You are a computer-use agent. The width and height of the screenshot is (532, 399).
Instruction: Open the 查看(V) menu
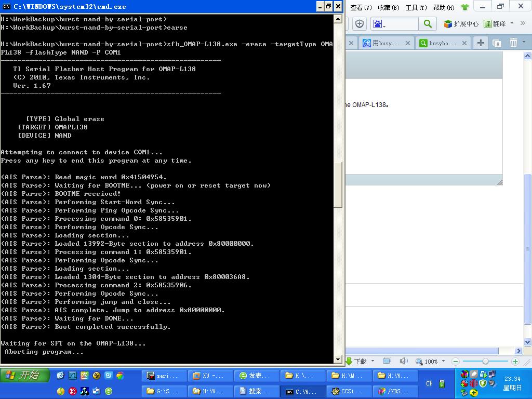tap(361, 7)
